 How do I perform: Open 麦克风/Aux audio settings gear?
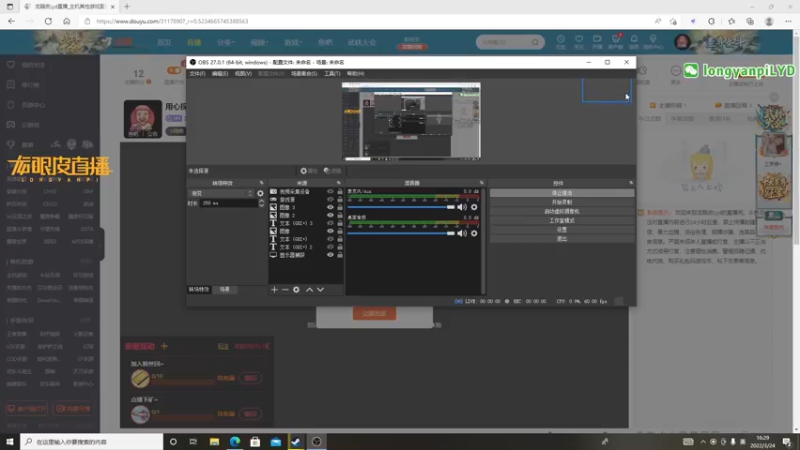[474, 207]
